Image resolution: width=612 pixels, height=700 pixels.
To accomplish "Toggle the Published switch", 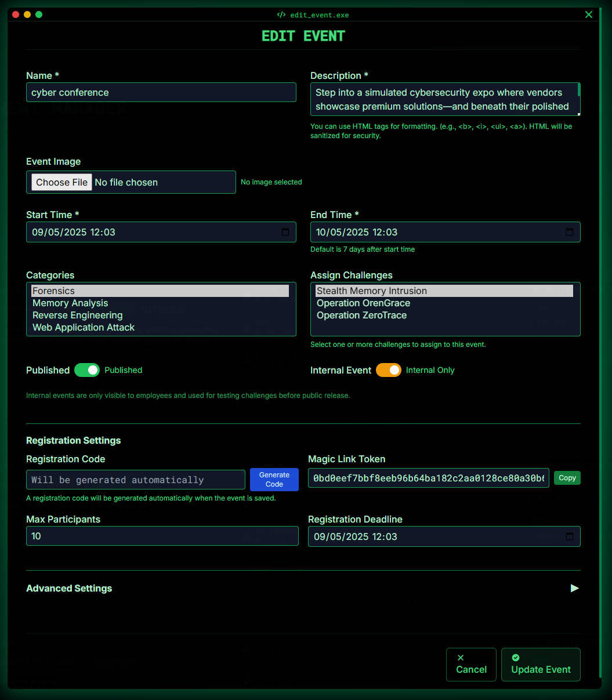I will pos(87,370).
